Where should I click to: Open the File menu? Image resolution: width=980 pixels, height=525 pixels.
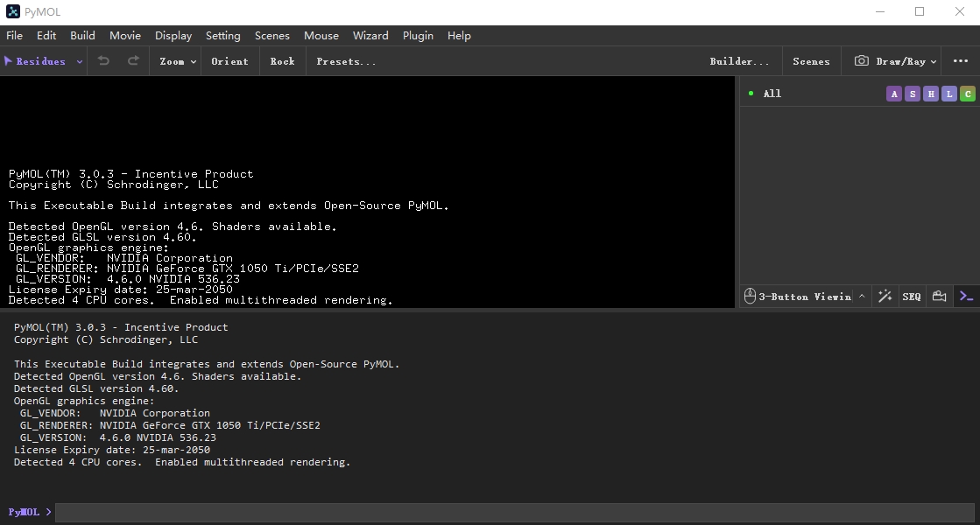click(14, 36)
